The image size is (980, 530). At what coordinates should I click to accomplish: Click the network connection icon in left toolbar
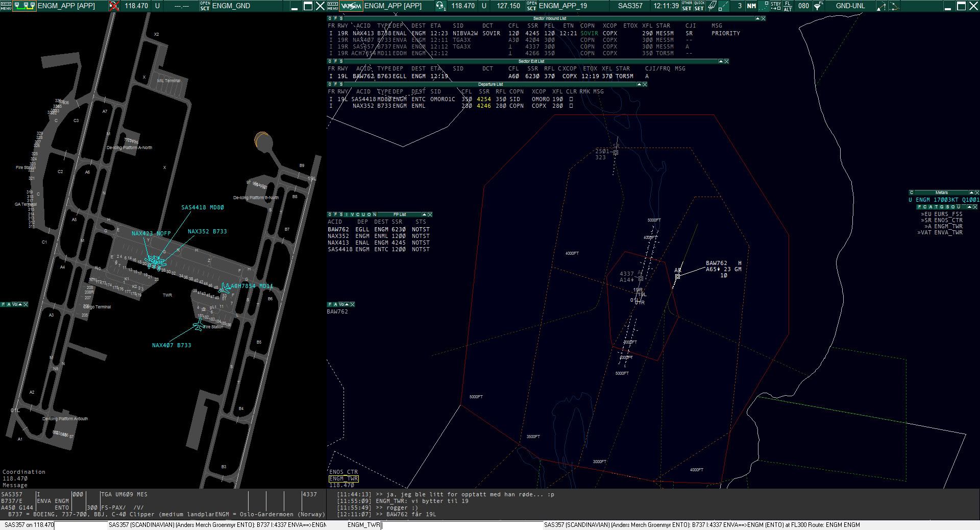(x=24, y=6)
